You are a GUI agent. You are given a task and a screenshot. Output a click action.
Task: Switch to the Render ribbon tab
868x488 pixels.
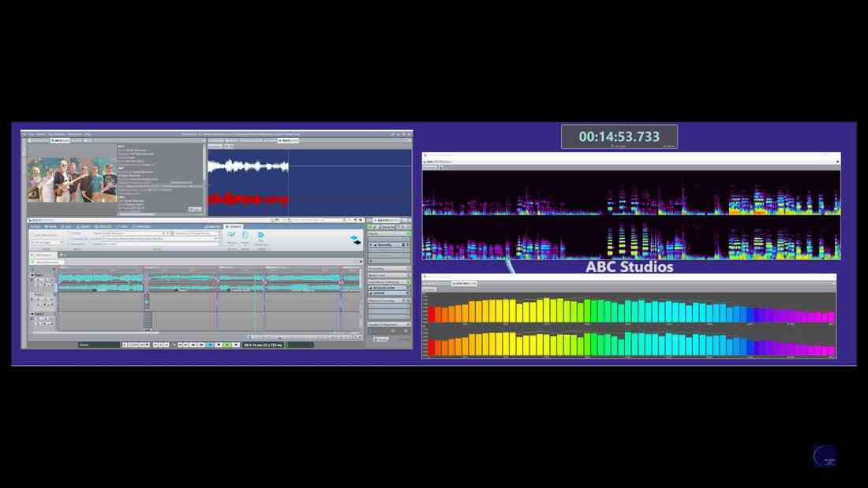(233, 226)
